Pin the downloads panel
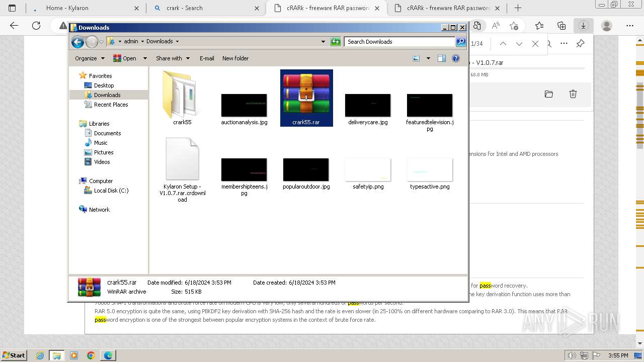Image resolution: width=644 pixels, height=362 pixels. 580,44
